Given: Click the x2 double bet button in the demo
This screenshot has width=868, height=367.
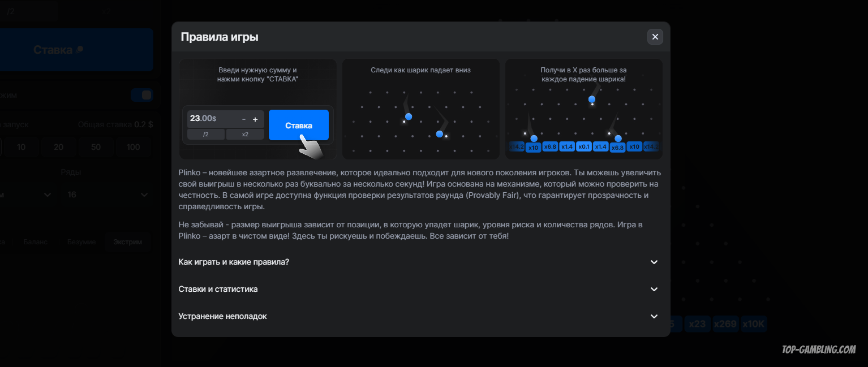Looking at the screenshot, I should click(245, 135).
